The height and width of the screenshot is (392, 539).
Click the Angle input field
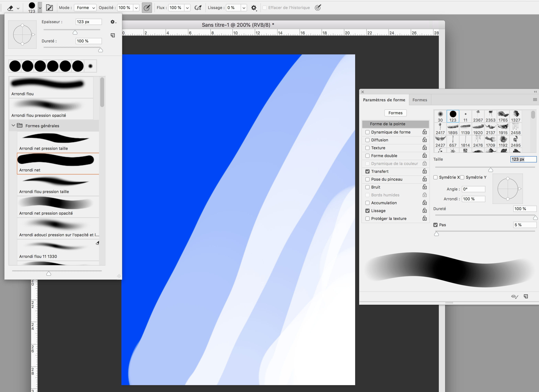pyautogui.click(x=473, y=189)
